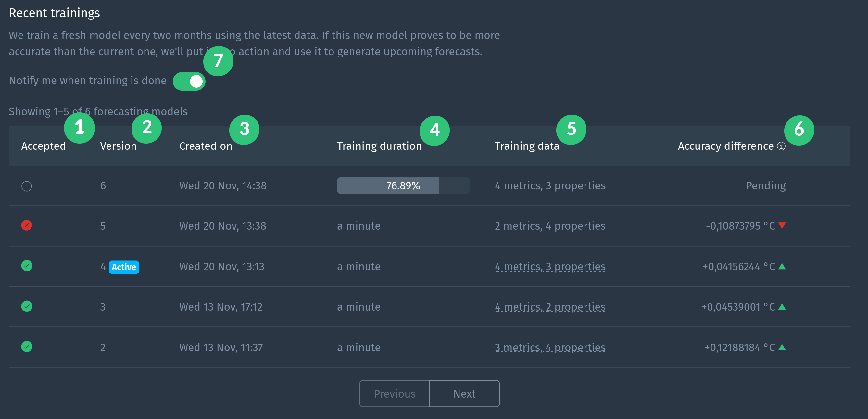Click the green accepted checkmark for version 2

[x=27, y=347]
